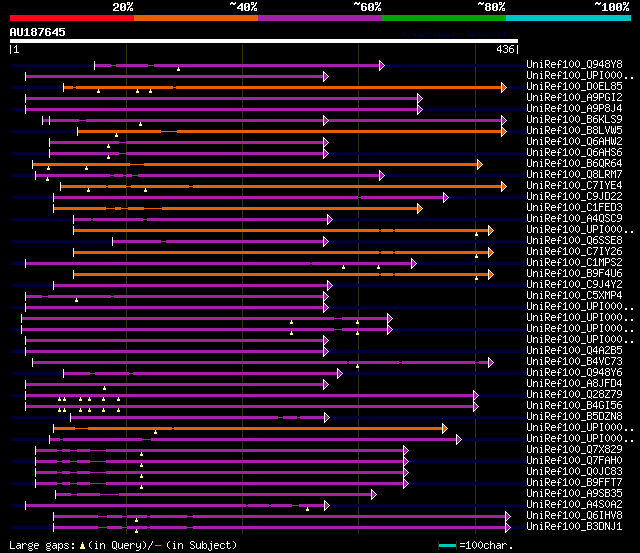640x553 pixels.
Task: Click the arrowhead ending the C9JD22 alignment
Action: tap(446, 198)
